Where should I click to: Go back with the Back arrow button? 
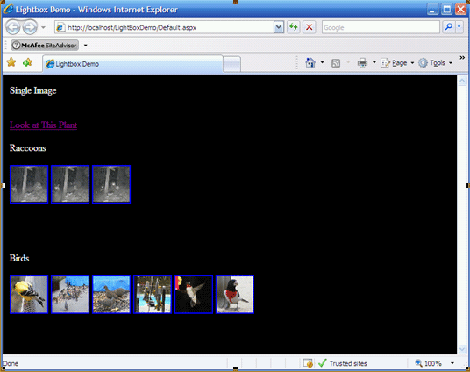coord(13,27)
